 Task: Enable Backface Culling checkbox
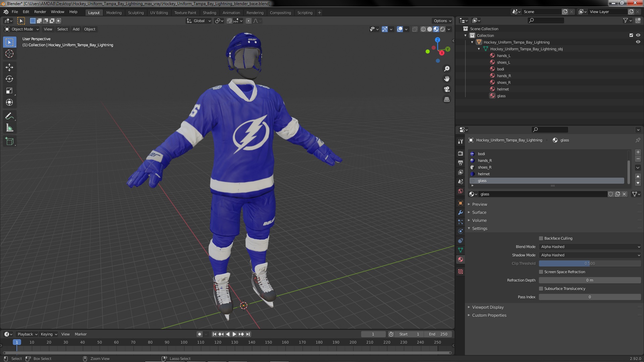(541, 238)
